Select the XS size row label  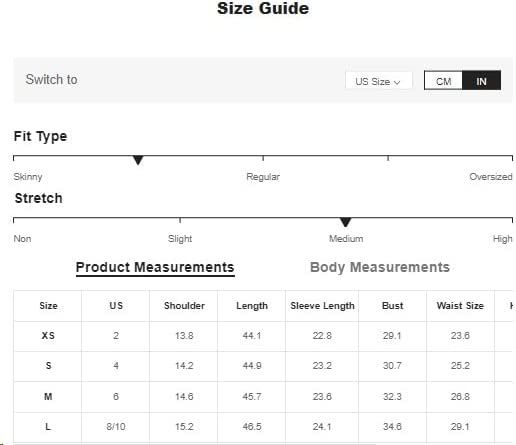(x=48, y=336)
